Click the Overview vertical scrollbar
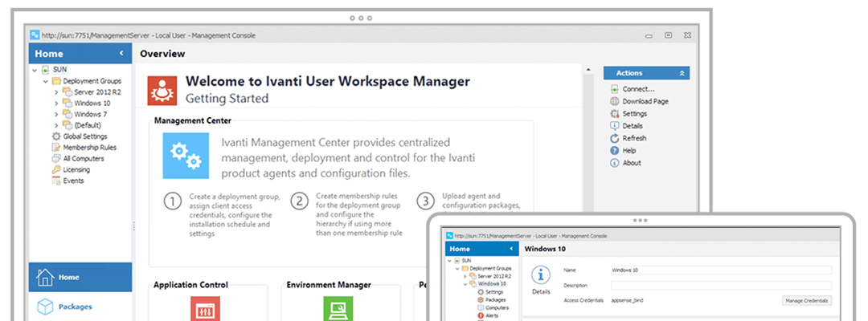The image size is (868, 321). click(588, 138)
